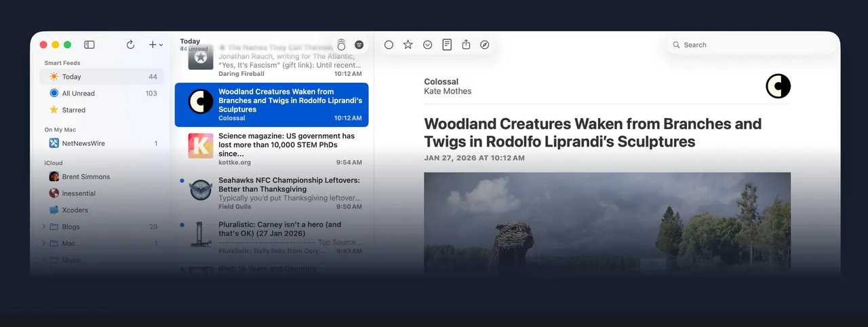Click Brent Simmons avatar icon

54,176
